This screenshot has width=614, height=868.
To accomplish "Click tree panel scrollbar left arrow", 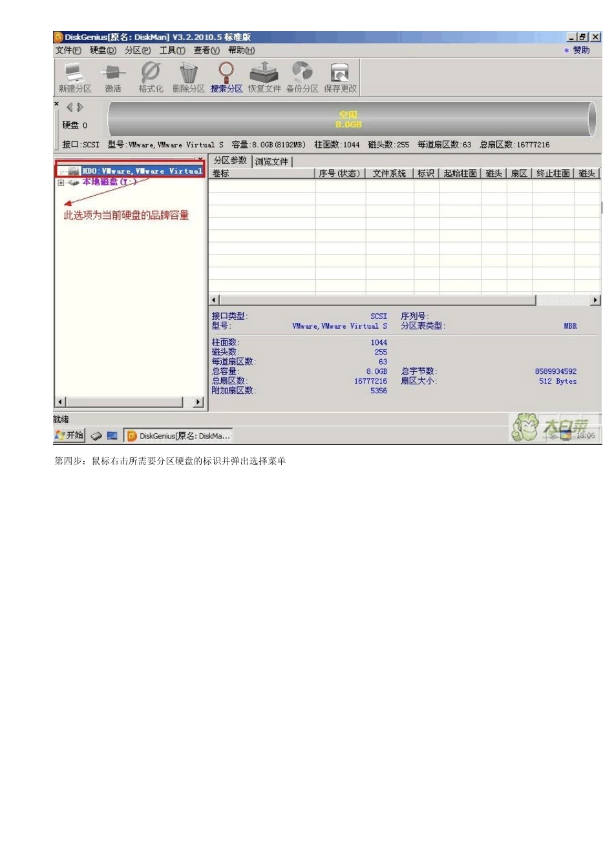I will 60,402.
